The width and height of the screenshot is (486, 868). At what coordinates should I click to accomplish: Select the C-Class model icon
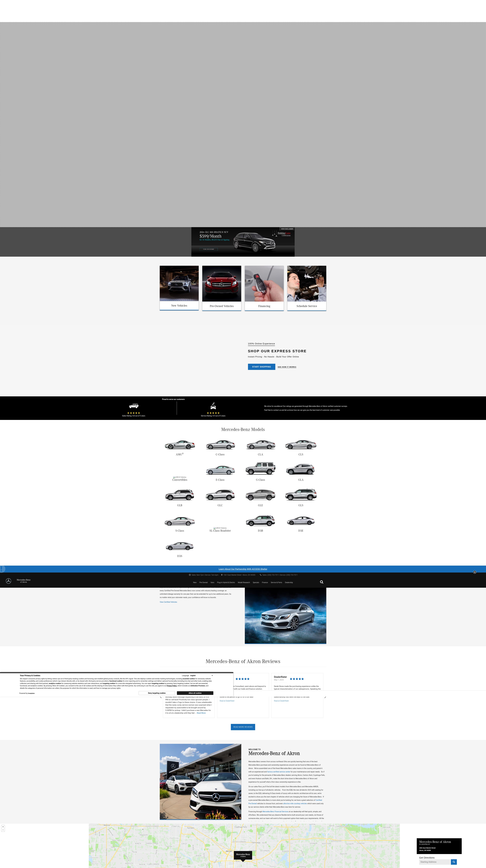220,445
